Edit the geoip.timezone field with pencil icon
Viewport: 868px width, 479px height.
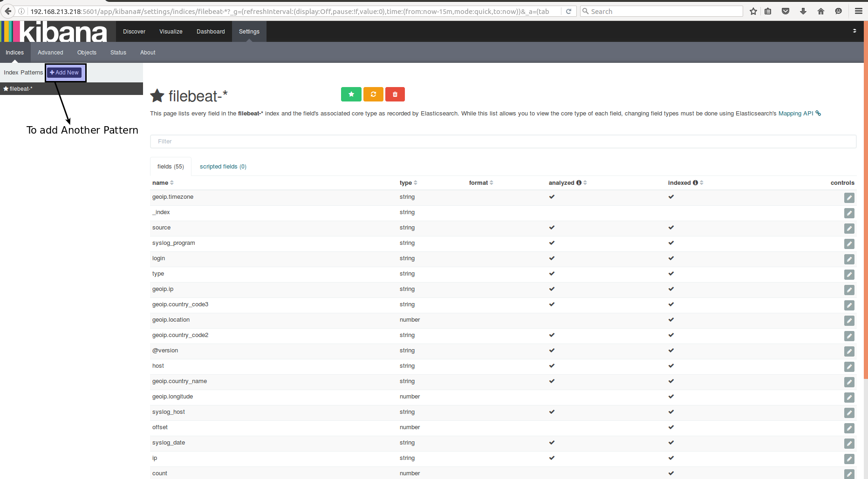coord(849,198)
